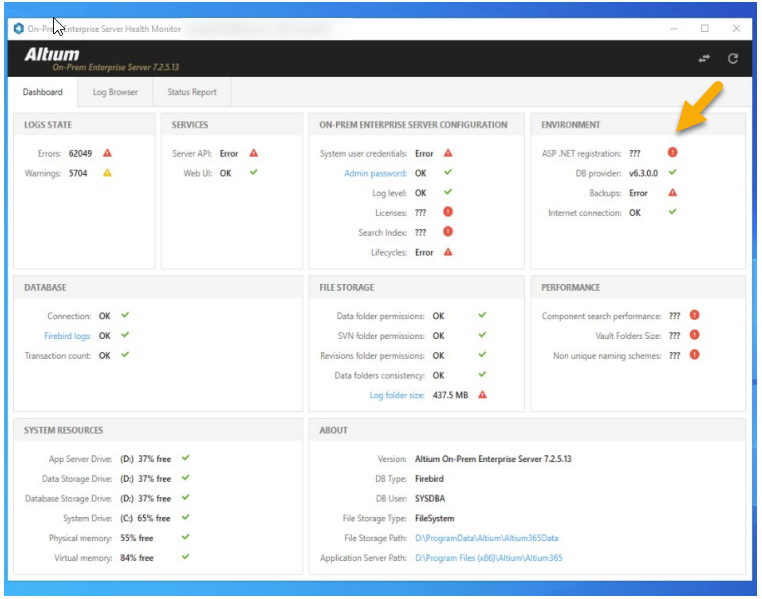This screenshot has height=599, width=762.
Task: Open the Log Browser tab
Action: [115, 92]
